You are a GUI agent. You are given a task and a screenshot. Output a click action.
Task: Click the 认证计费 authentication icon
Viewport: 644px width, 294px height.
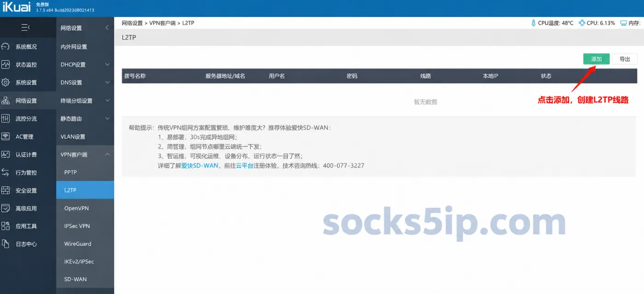coord(6,155)
